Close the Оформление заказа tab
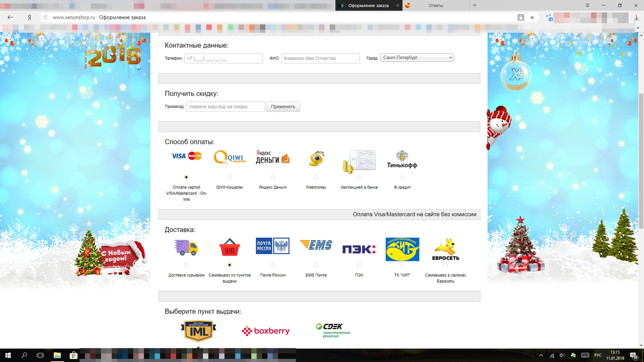 tap(398, 6)
